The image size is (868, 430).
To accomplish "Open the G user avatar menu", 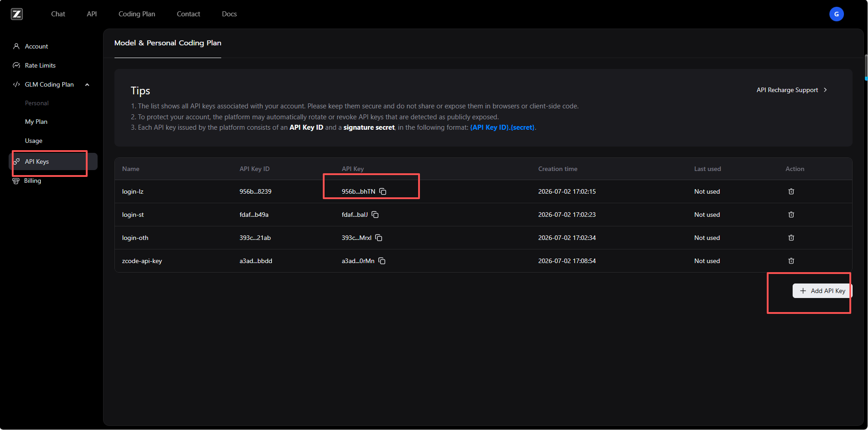I will point(836,14).
